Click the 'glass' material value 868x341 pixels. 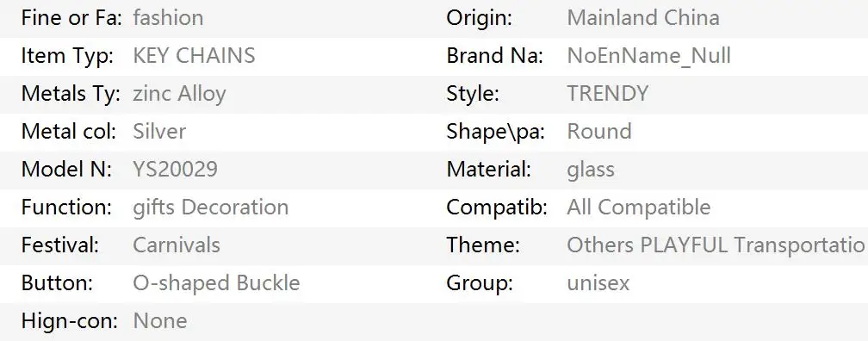591,170
